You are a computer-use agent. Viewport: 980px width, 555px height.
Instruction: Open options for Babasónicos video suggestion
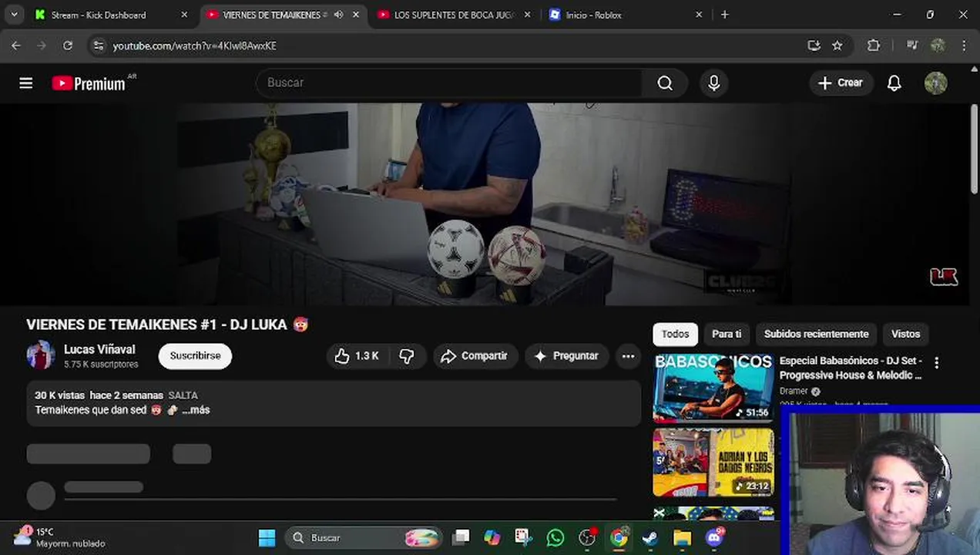tap(936, 362)
